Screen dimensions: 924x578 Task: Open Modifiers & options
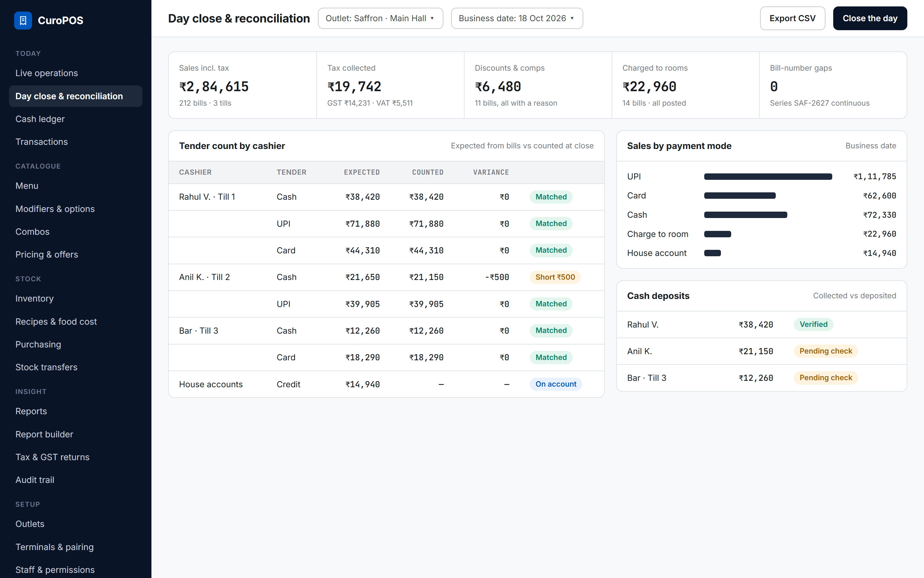tap(76, 209)
